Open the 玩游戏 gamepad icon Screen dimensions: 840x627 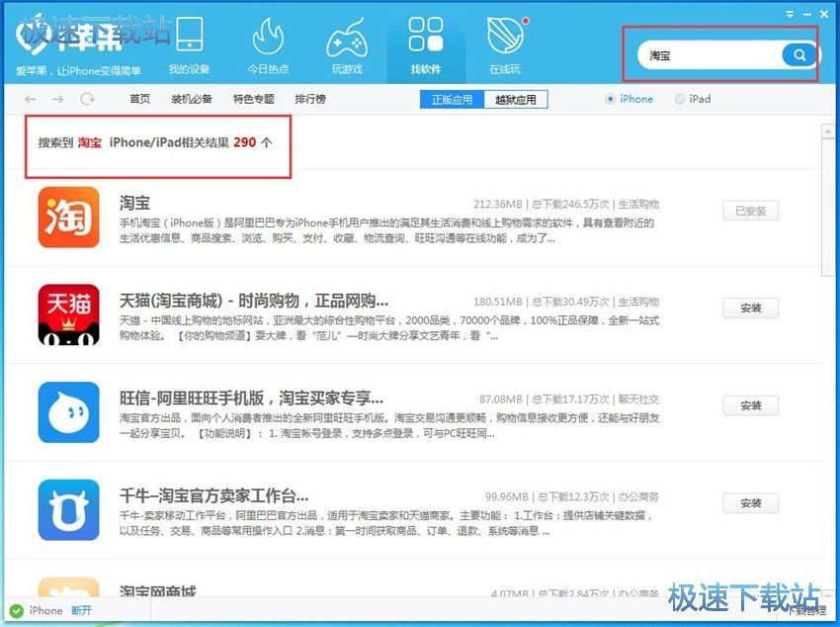pos(347,38)
